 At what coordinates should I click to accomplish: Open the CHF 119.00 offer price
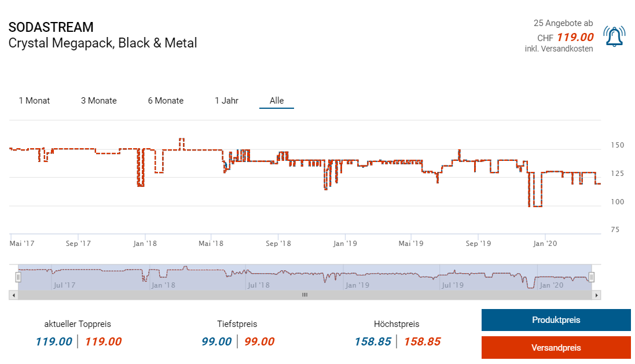575,37
